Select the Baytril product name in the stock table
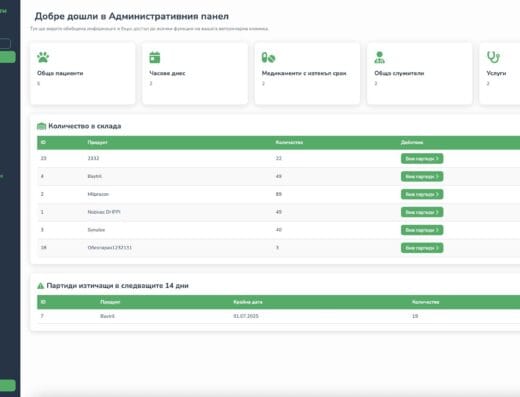Image resolution: width=520 pixels, height=397 pixels. pyautogui.click(x=95, y=176)
